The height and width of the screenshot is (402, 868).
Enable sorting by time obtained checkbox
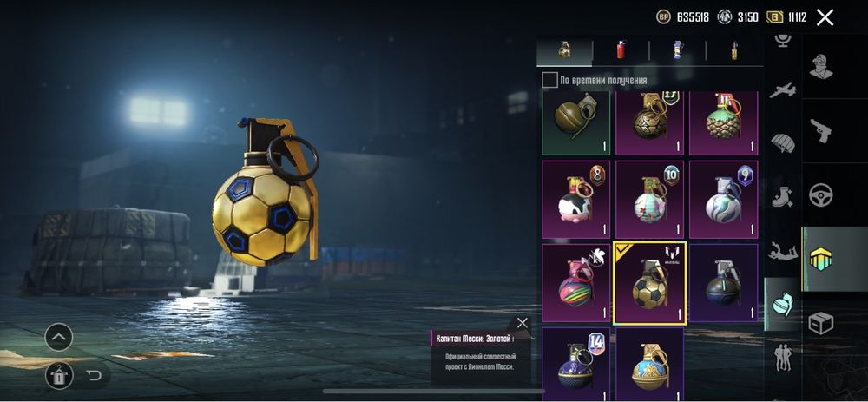549,80
